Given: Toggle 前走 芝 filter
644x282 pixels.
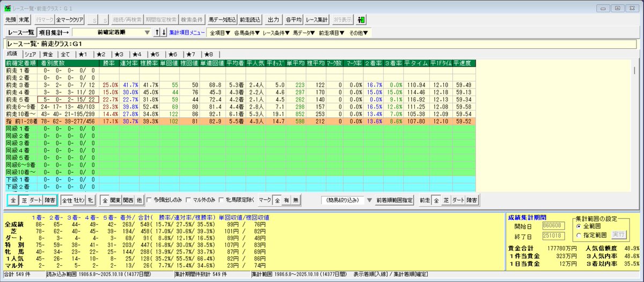Looking at the screenshot, I should click(x=445, y=199).
